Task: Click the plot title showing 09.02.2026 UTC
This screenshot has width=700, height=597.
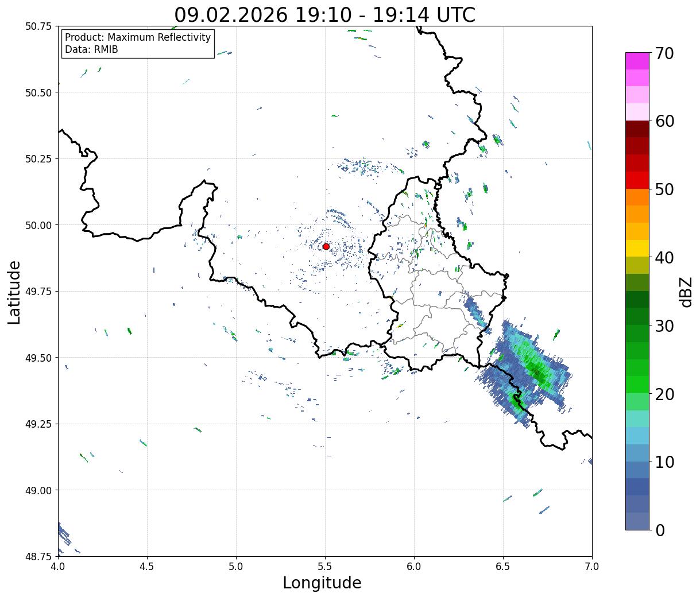Action: 325,15
